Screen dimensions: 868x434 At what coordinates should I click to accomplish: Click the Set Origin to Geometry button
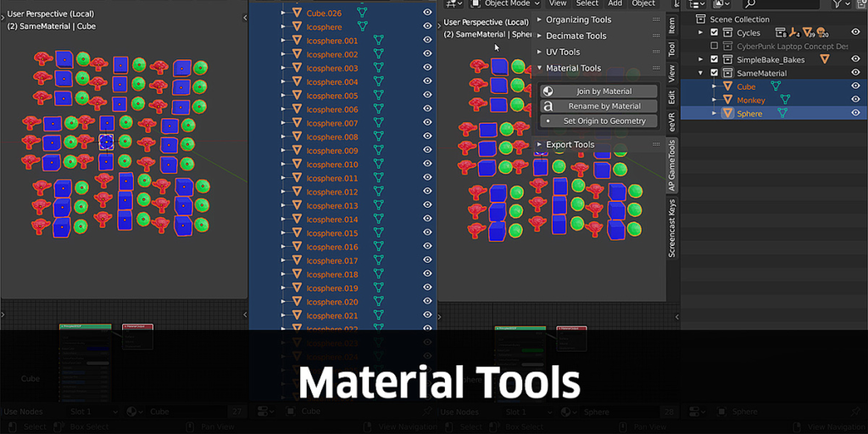[604, 121]
